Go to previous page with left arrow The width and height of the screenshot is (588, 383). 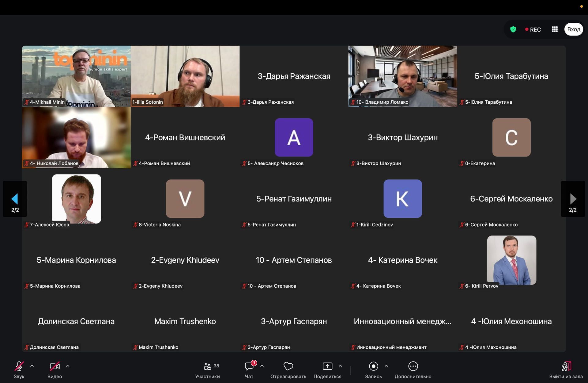click(x=15, y=199)
